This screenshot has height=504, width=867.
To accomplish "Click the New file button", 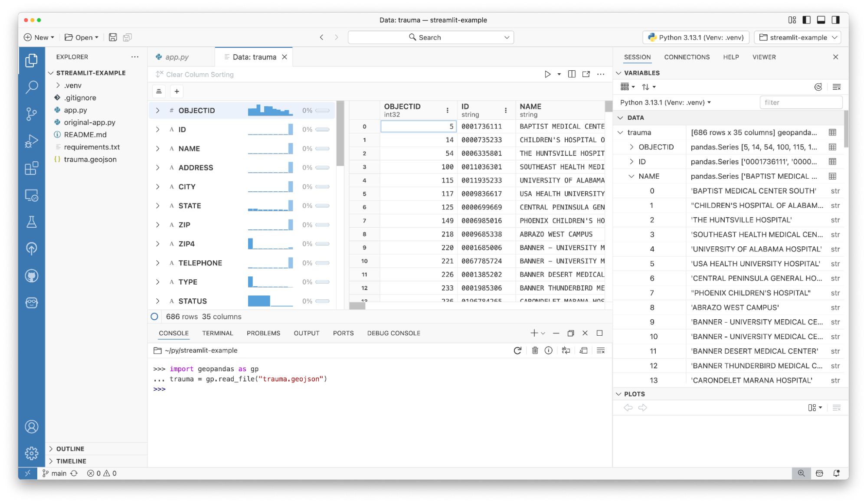I will pyautogui.click(x=39, y=37).
